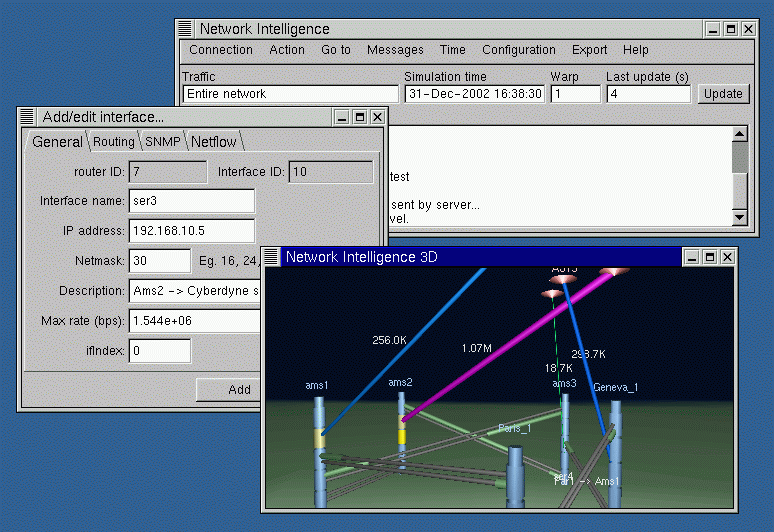Open the Configuration menu
Viewport: 774px width, 532px height.
click(x=519, y=50)
